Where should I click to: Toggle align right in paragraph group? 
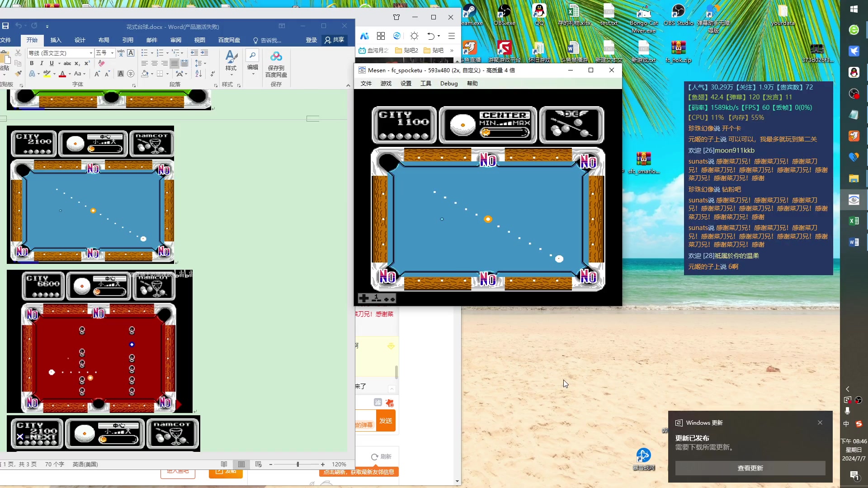click(x=165, y=63)
